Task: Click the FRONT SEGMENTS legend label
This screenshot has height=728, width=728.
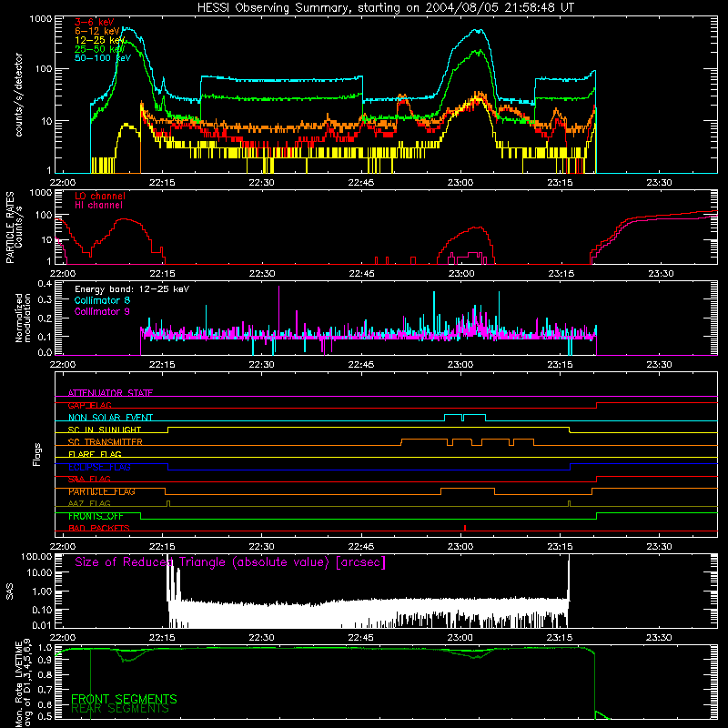Action: coord(124,699)
